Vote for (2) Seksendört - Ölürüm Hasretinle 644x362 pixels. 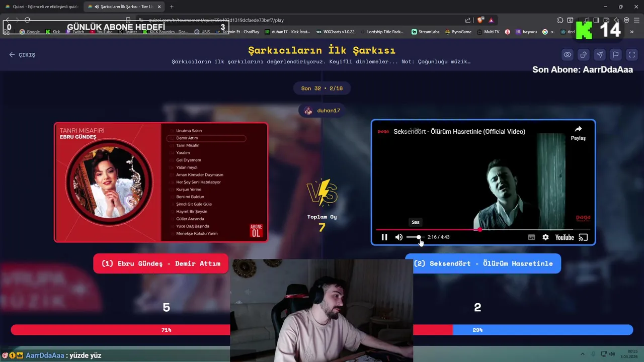(483, 263)
